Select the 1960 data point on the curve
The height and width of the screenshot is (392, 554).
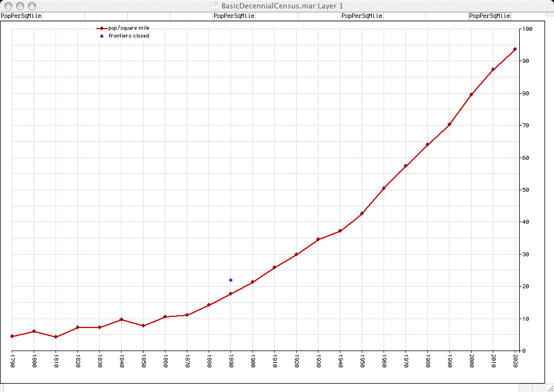click(384, 188)
